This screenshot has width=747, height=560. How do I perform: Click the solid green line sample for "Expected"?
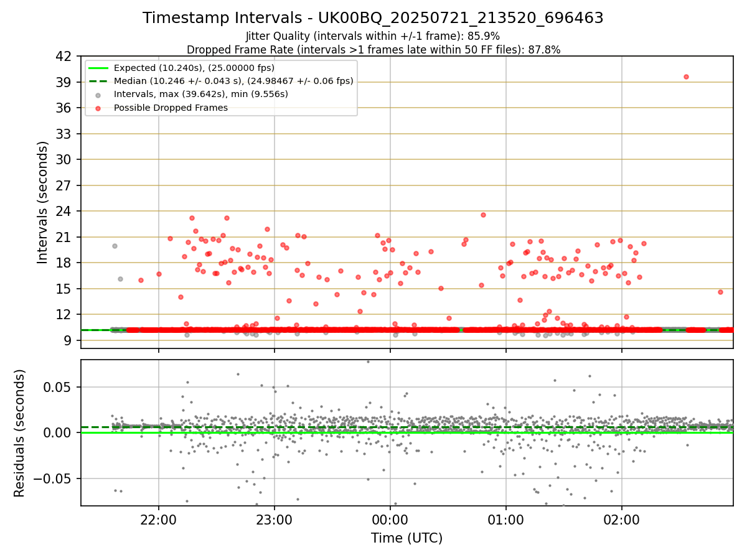98,68
